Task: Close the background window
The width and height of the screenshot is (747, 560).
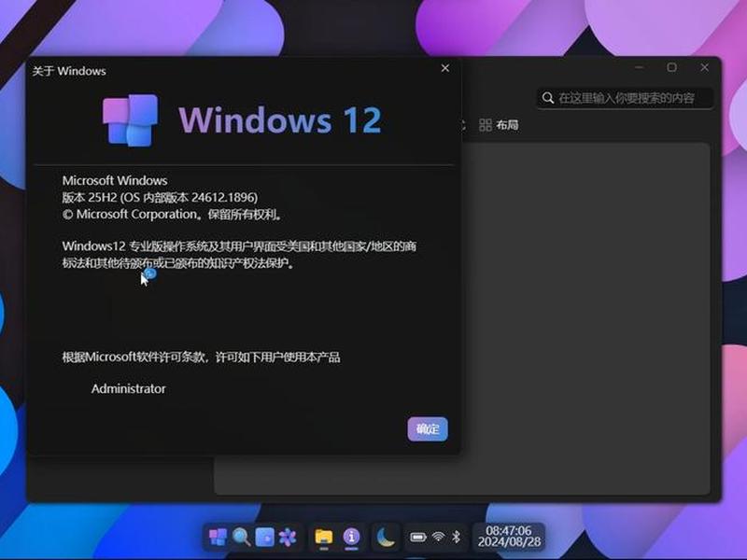Action: tap(705, 67)
